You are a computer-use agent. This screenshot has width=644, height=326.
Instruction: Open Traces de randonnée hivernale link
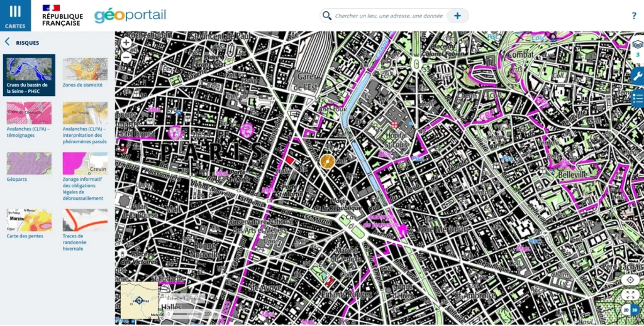75,242
